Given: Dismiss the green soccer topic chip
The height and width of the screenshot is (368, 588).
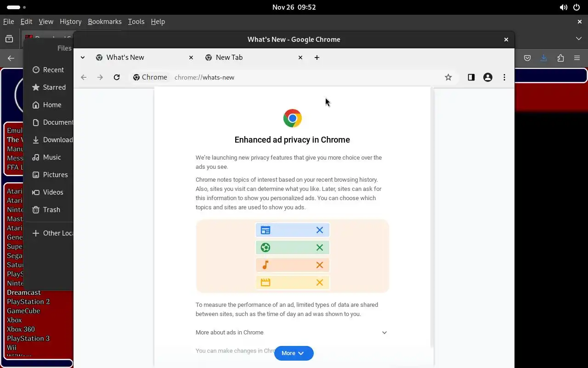Looking at the screenshot, I should (x=320, y=247).
